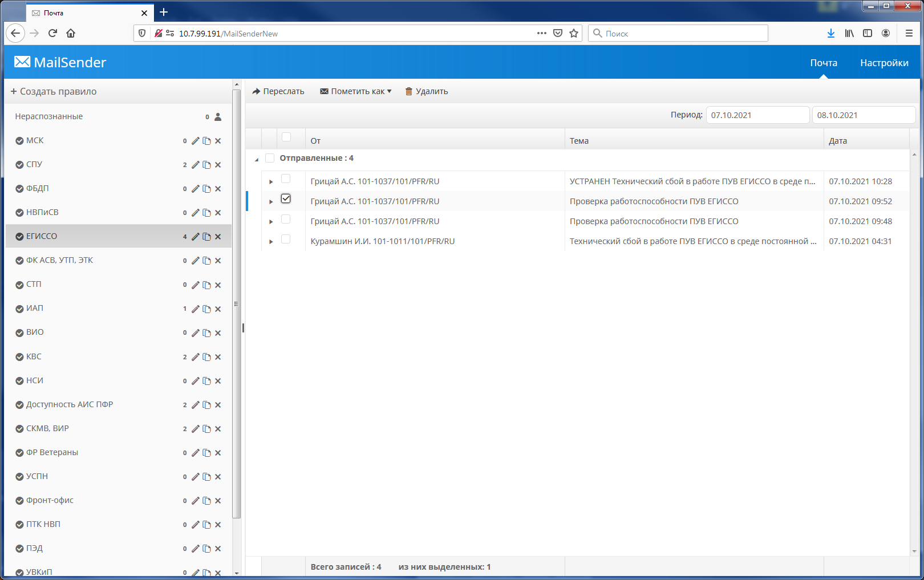
Task: Click the period start date field 07.10.2021
Action: pyautogui.click(x=757, y=114)
